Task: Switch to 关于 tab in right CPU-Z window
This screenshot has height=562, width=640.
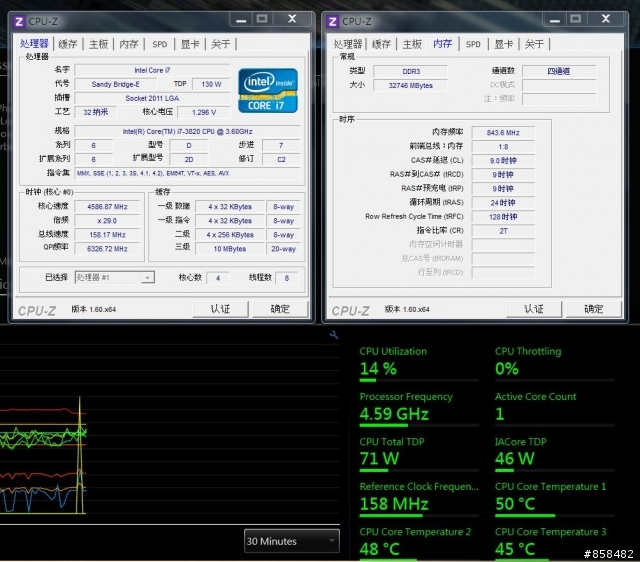Action: (534, 44)
